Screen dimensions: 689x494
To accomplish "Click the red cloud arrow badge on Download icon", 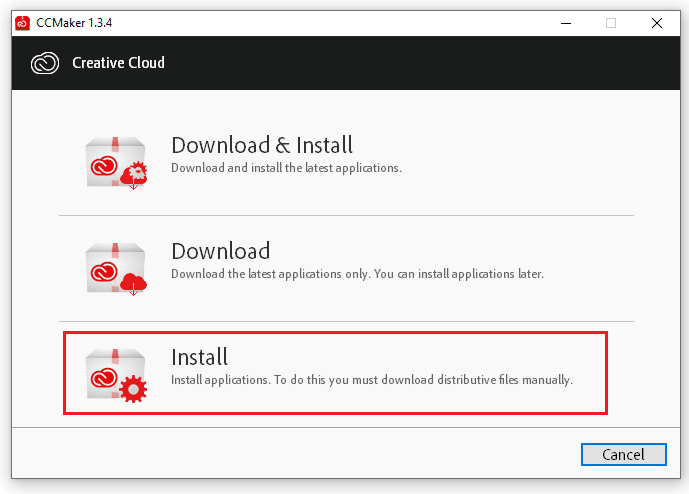I will tap(134, 285).
